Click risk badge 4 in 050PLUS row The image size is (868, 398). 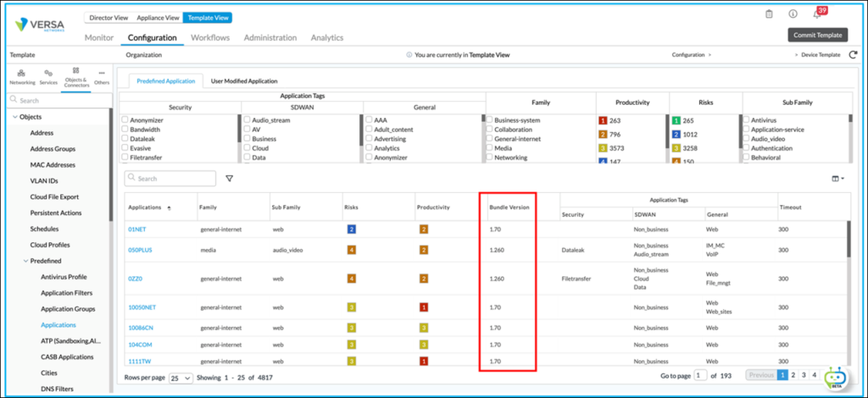point(351,250)
